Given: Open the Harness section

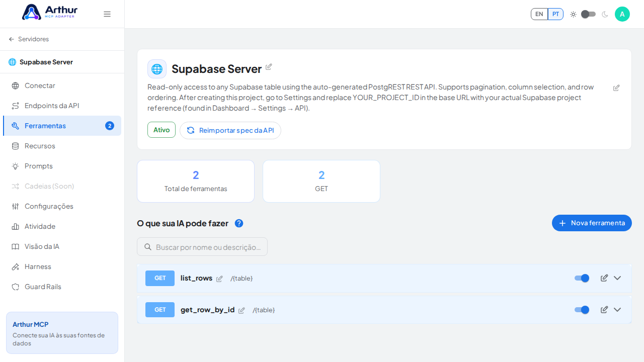Looking at the screenshot, I should coord(62,266).
